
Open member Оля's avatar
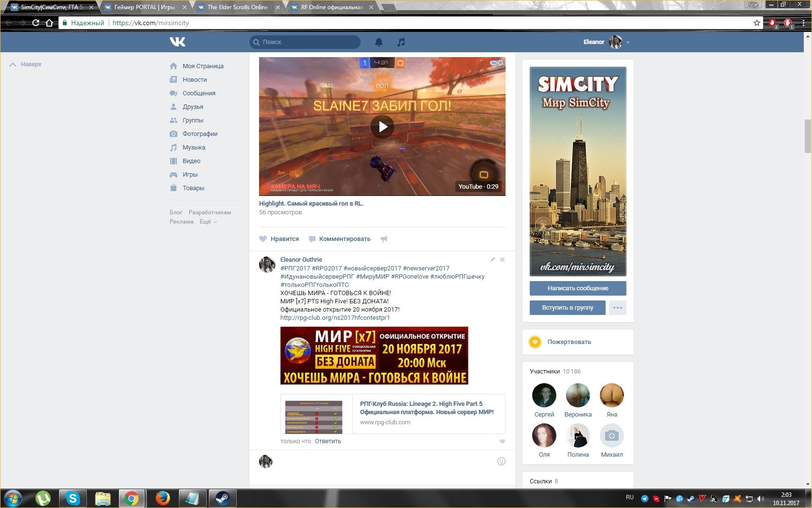(x=544, y=435)
